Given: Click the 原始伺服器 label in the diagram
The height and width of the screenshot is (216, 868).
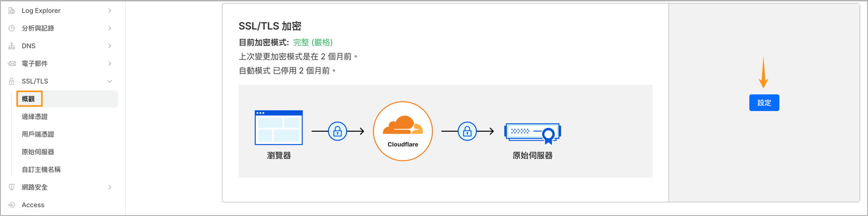Looking at the screenshot, I should click(x=533, y=155).
